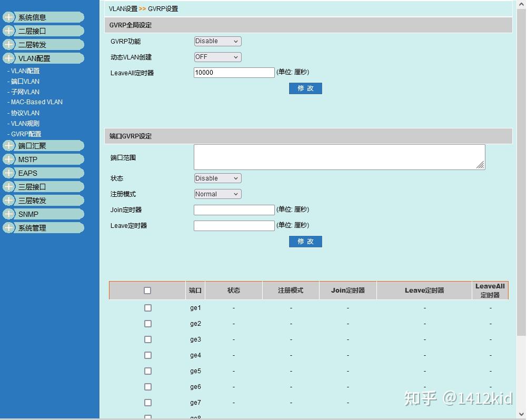Expand the 三层接口 plus icon
527x420 pixels.
coord(9,186)
